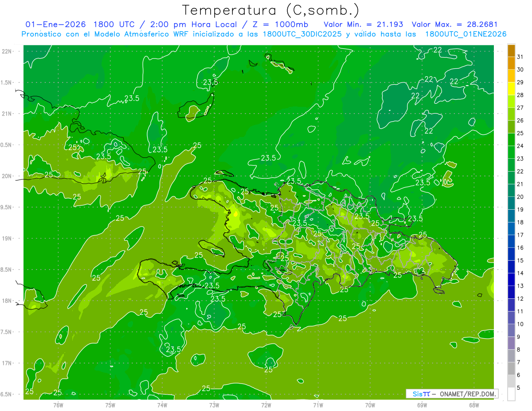Click the 72W longitude axis label
The height and width of the screenshot is (411, 532).
point(266,405)
